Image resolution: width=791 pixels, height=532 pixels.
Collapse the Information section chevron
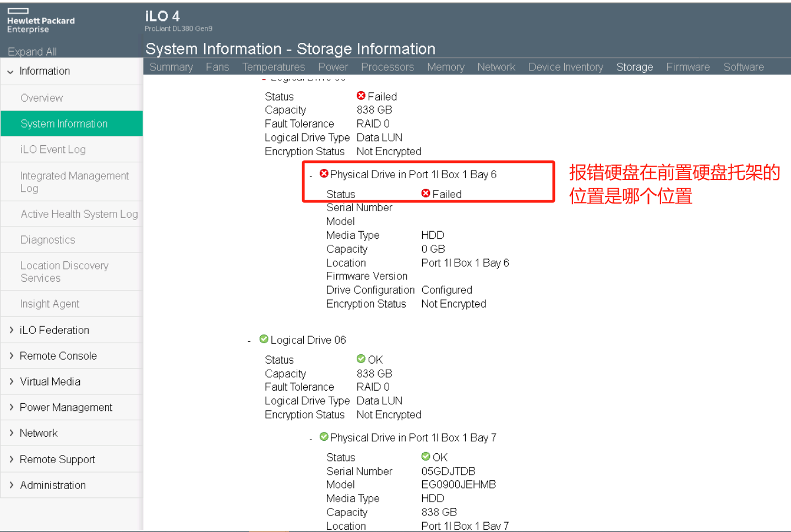(10, 72)
